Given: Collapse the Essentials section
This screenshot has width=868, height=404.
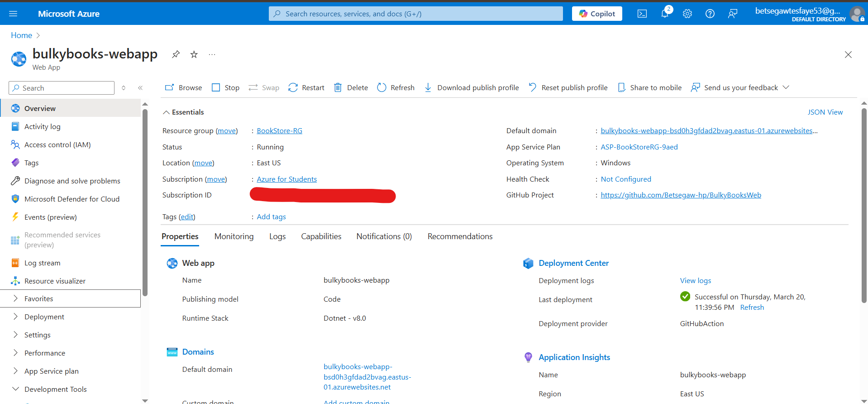Looking at the screenshot, I should 183,112.
